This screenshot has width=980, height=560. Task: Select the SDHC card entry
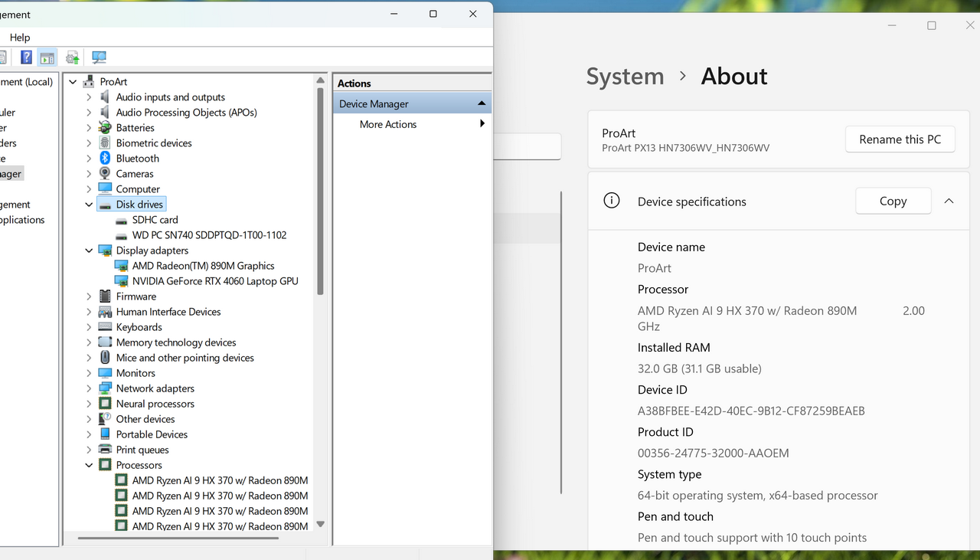(x=155, y=220)
